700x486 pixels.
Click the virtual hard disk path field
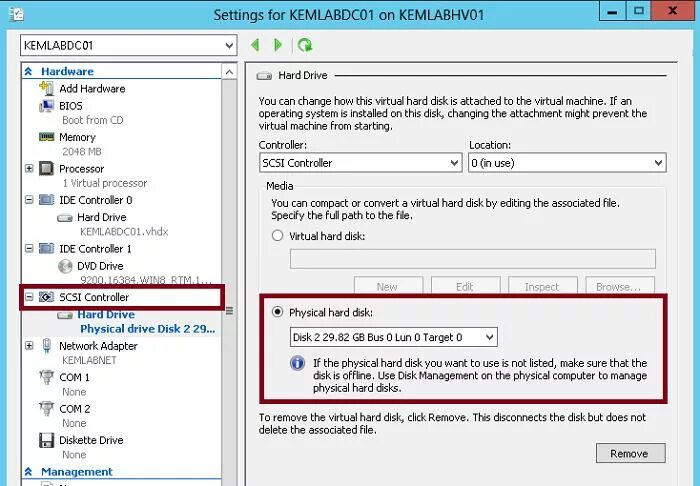[472, 259]
